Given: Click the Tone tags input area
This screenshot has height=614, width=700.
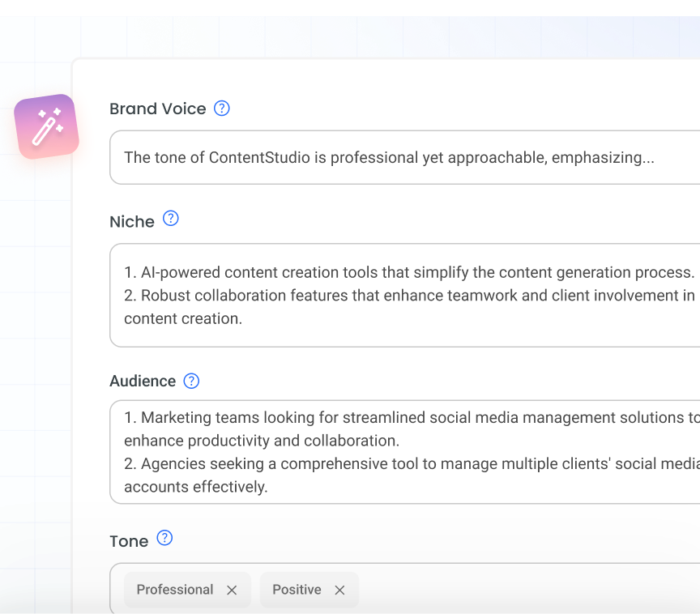Looking at the screenshot, I should [x=486, y=590].
